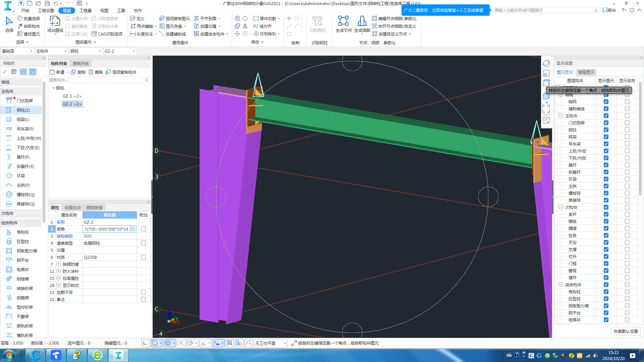Switch to 位置控点 tab
This screenshot has height=362, width=644.
(73, 207)
